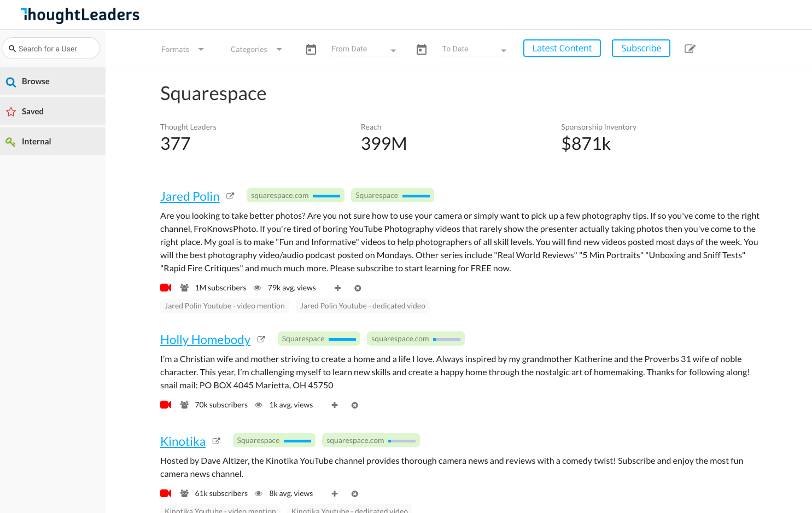
Task: Click the plus icon in Kinotika's row
Action: click(x=335, y=494)
